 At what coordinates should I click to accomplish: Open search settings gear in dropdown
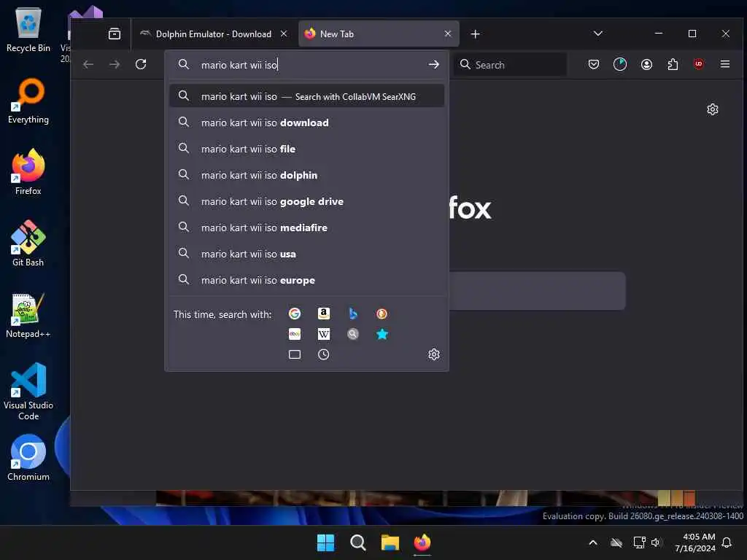click(433, 354)
